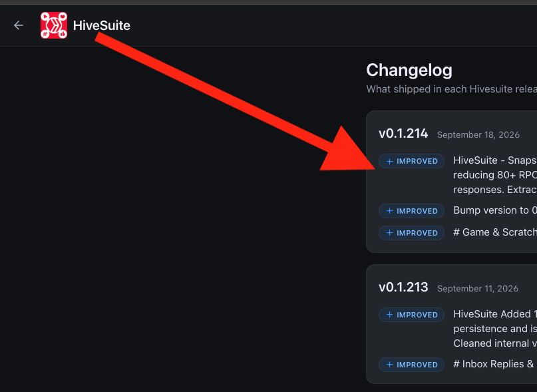Click IMPROVED badge beside Game & Scratch entry
The height and width of the screenshot is (392, 537).
[411, 233]
